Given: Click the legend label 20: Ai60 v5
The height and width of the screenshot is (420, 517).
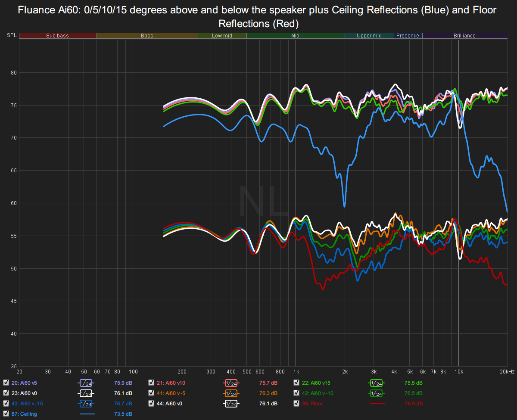Looking at the screenshot, I should coord(25,383).
